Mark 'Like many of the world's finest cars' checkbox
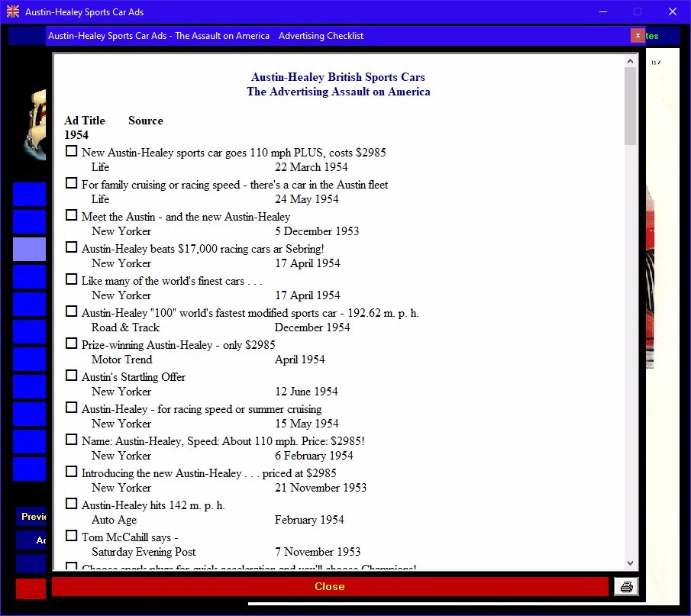 71,279
